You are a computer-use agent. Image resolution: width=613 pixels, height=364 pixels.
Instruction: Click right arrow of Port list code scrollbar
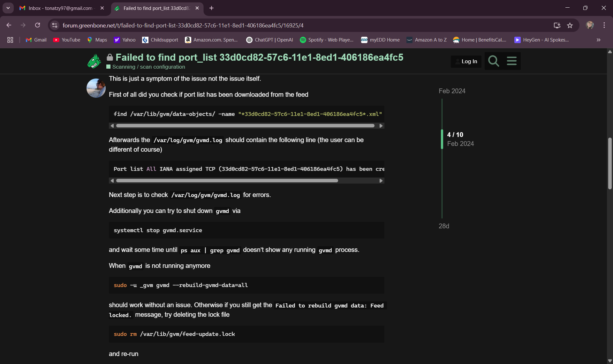click(381, 181)
